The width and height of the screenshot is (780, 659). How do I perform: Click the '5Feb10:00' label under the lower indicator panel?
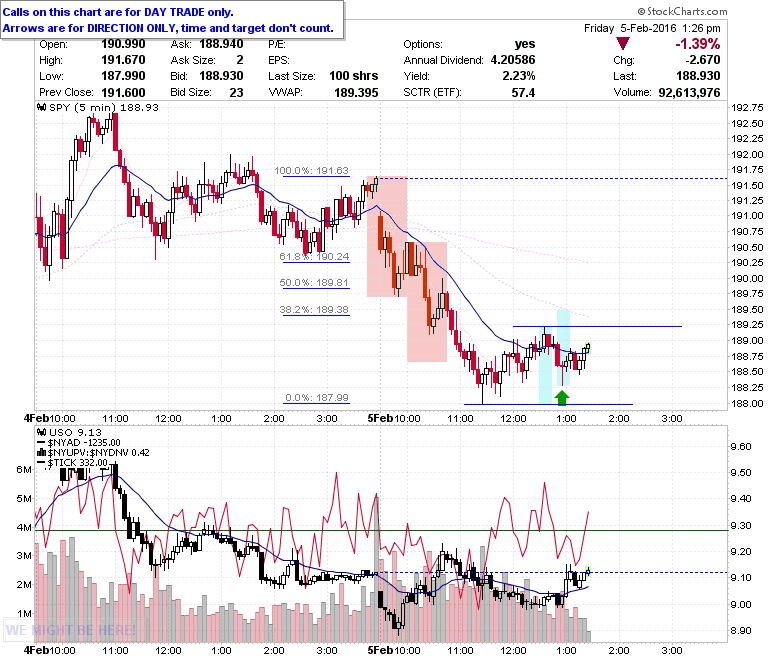(x=394, y=650)
